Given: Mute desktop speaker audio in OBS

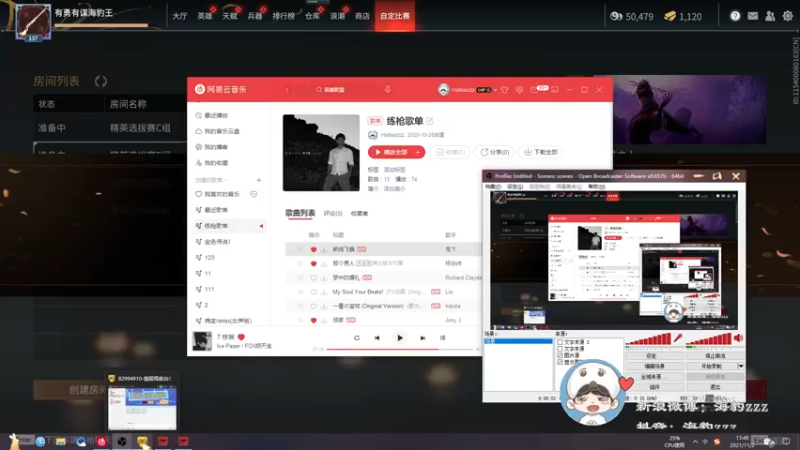Looking at the screenshot, I should click(738, 338).
